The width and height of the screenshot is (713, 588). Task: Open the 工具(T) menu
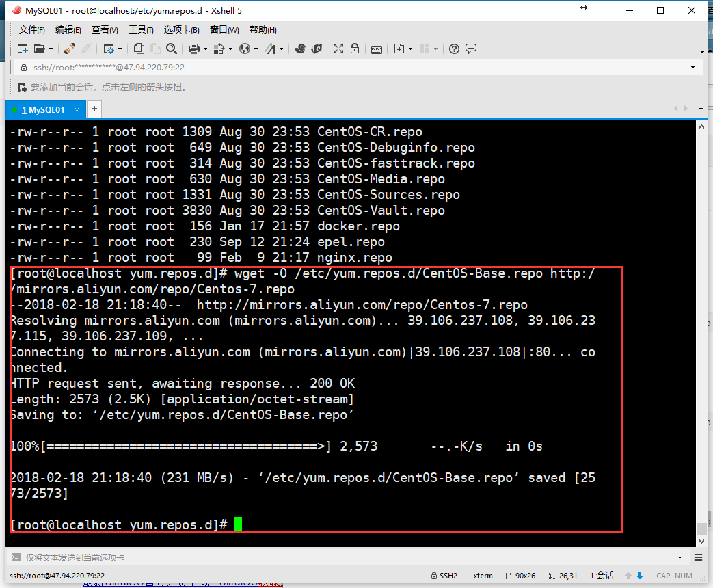(141, 29)
